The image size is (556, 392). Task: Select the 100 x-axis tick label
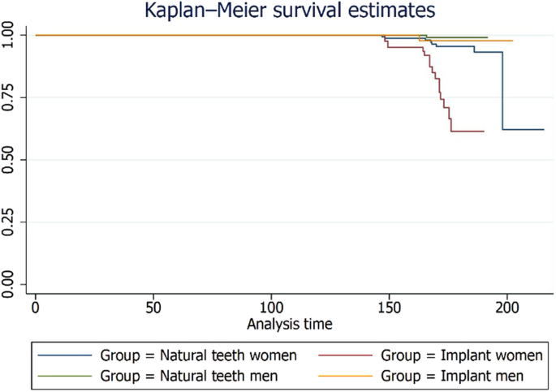coord(271,308)
